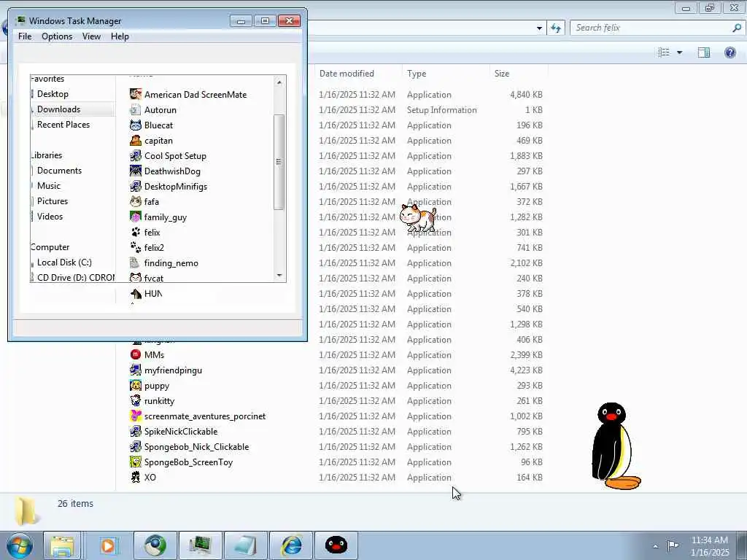Open Downloads in the navigation pane
This screenshot has height=560, width=747.
tap(58, 109)
